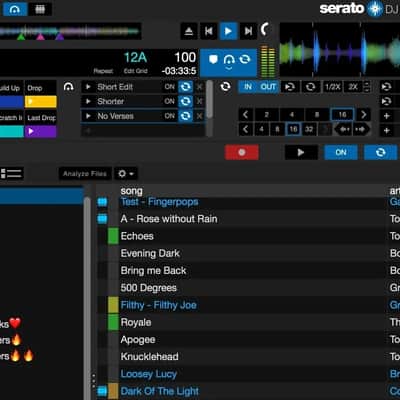Skip to the next track
Screen dimensions: 400x400
pyautogui.click(x=248, y=31)
